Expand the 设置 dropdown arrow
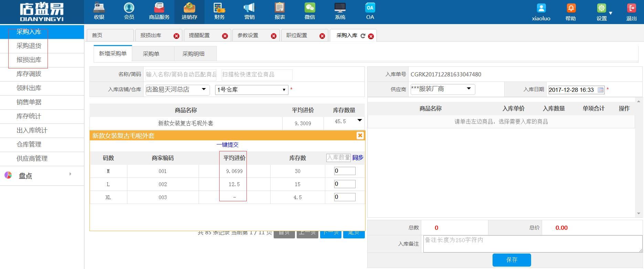This screenshot has height=269, width=644. (x=611, y=13)
